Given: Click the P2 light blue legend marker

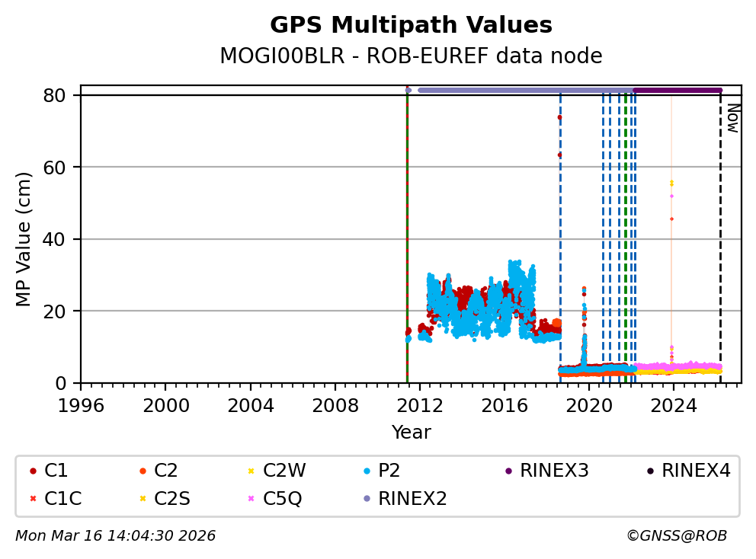Looking at the screenshot, I should [x=367, y=471].
